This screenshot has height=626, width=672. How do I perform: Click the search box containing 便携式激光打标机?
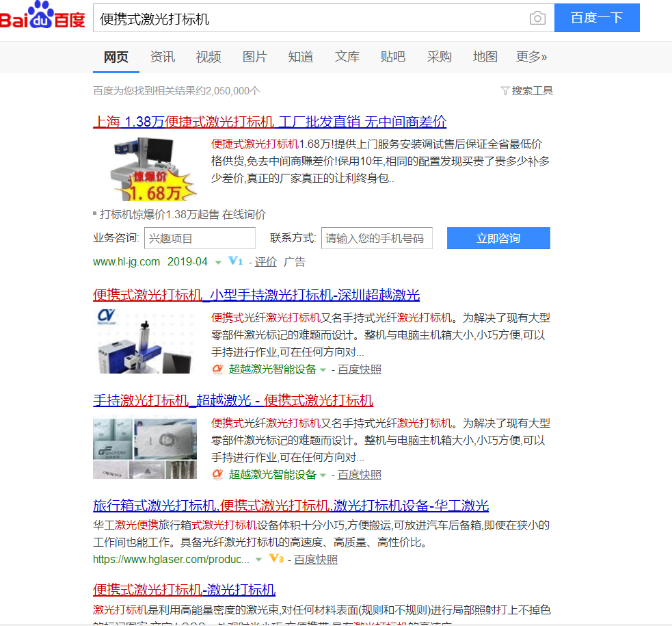point(323,18)
